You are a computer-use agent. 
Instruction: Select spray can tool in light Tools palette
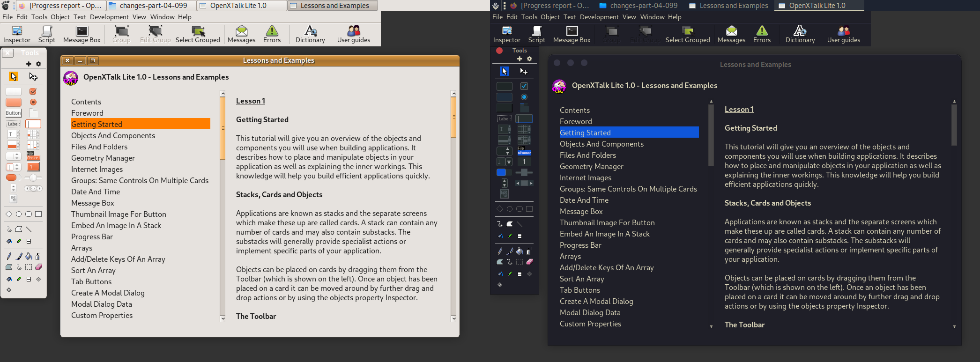38,256
